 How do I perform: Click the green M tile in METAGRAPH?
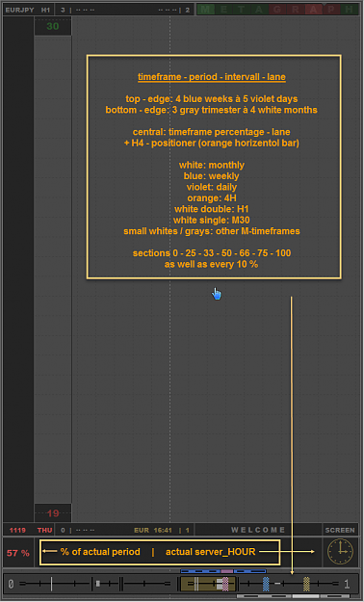click(x=206, y=10)
